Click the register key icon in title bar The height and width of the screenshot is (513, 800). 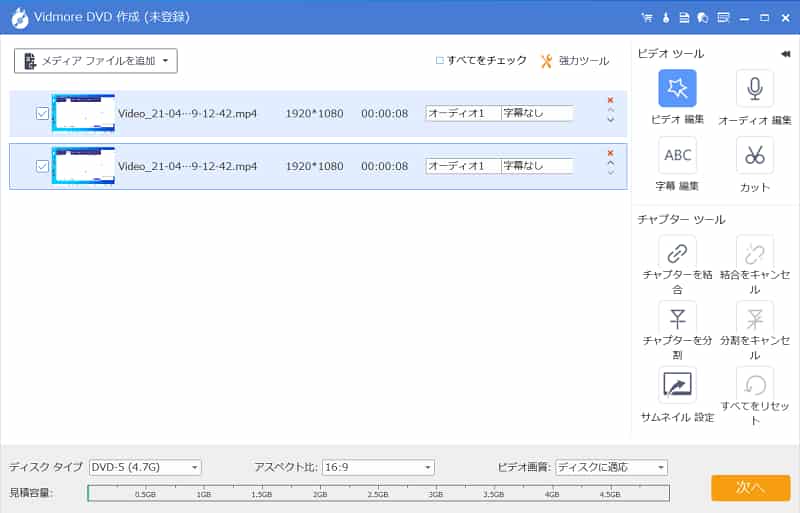665,18
